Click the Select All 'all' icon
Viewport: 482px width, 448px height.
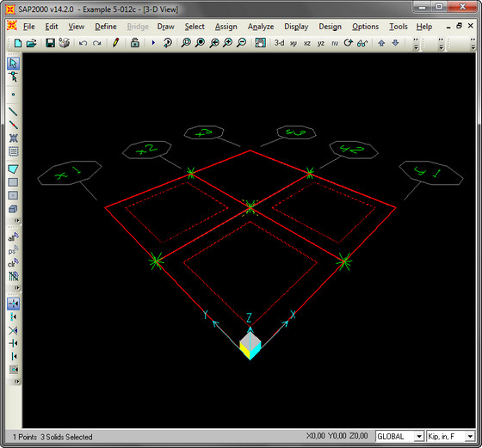point(13,237)
